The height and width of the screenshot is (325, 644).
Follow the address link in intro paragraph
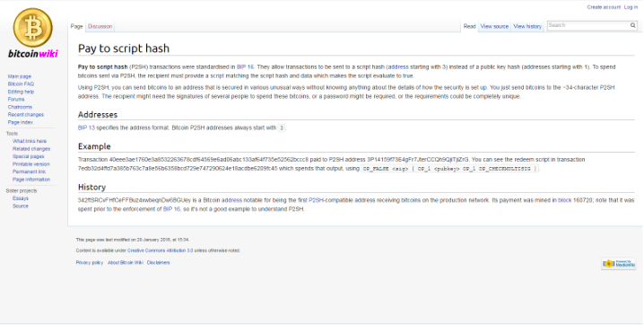pos(398,67)
